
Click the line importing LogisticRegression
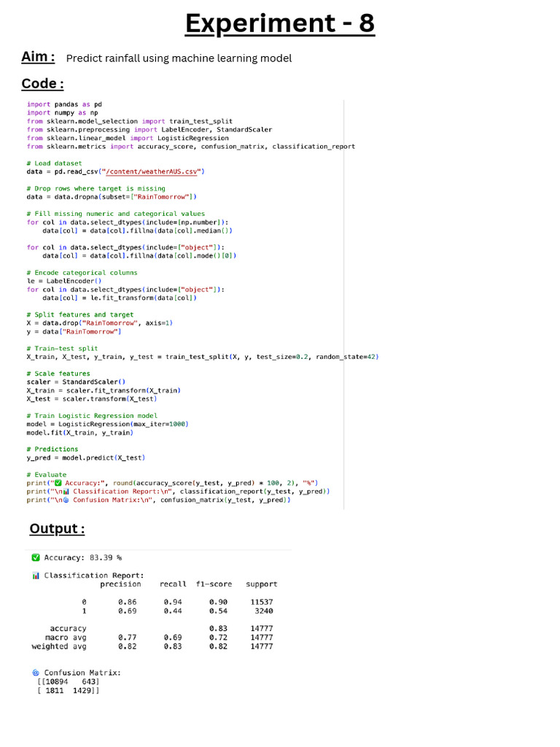[128, 138]
